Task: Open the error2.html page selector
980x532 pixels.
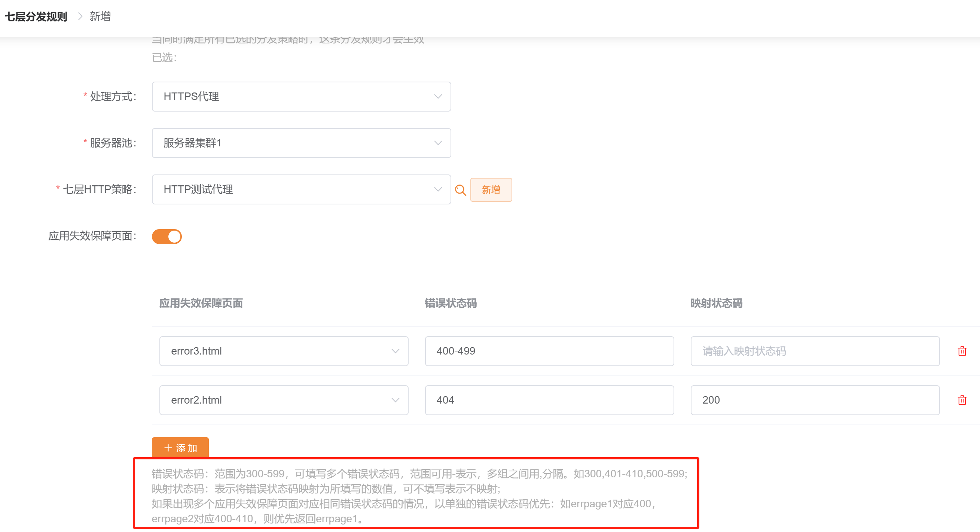Action: pos(283,400)
